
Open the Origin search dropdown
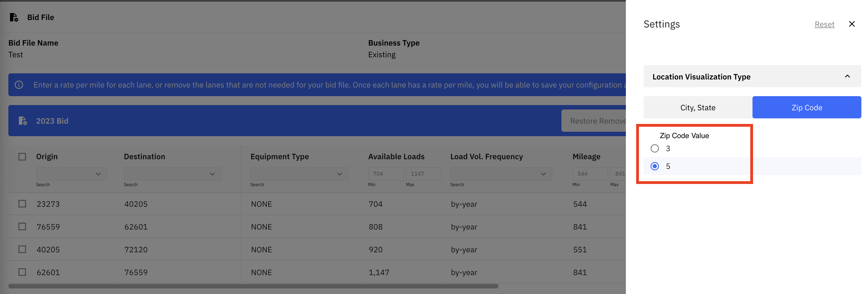(71, 174)
